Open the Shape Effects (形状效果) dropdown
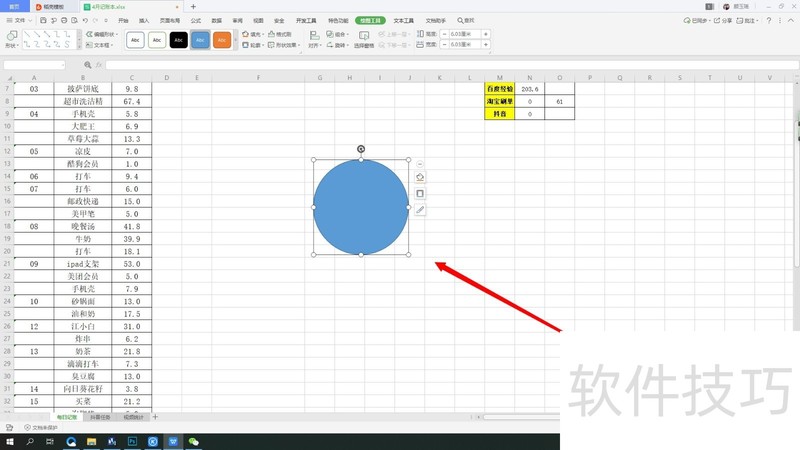This screenshot has width=800, height=450. [284, 45]
